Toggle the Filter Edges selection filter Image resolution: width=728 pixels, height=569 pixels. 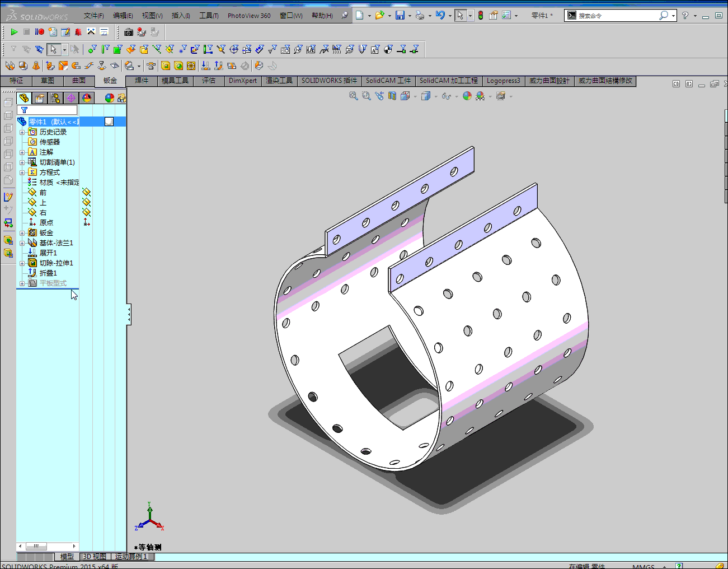(x=105, y=49)
